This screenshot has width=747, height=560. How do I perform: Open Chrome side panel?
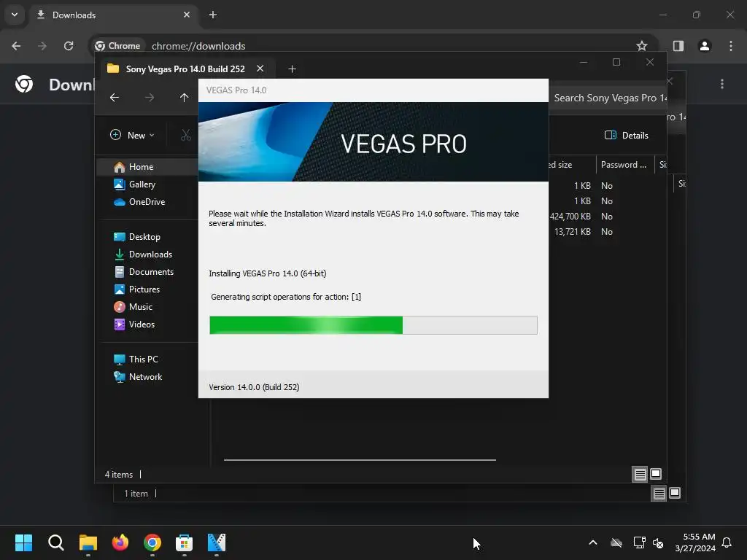coord(678,46)
